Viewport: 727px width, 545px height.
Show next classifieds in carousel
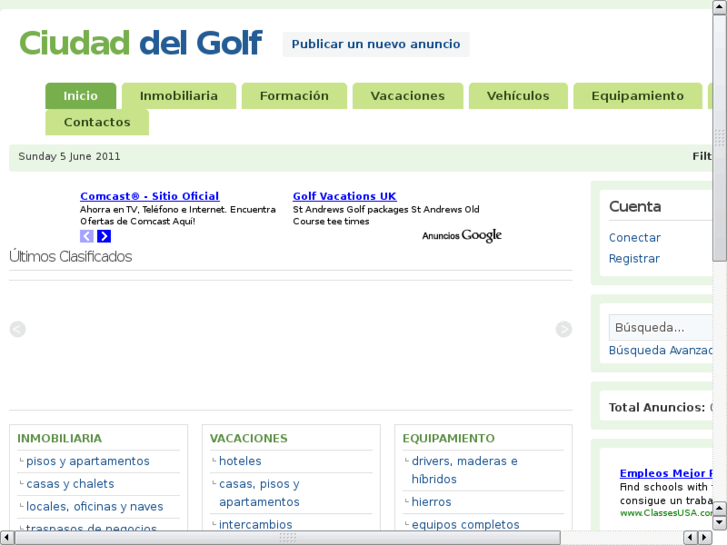(564, 329)
